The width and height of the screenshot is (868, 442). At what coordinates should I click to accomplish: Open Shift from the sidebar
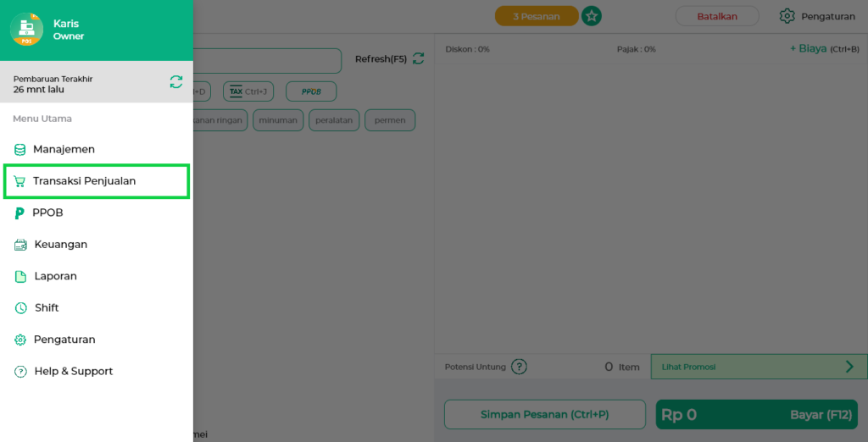(x=47, y=308)
